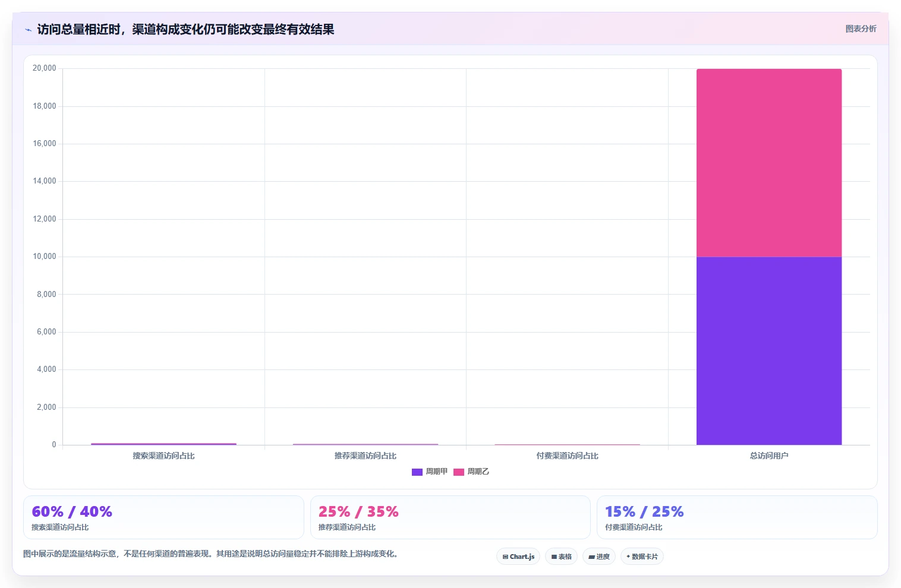Choose the 数据卡片 tag chip

point(642,557)
